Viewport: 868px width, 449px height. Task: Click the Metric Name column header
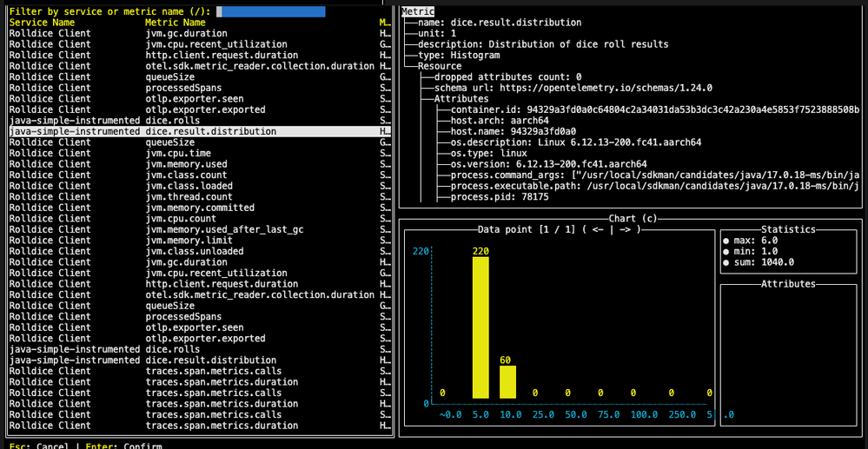click(x=175, y=23)
